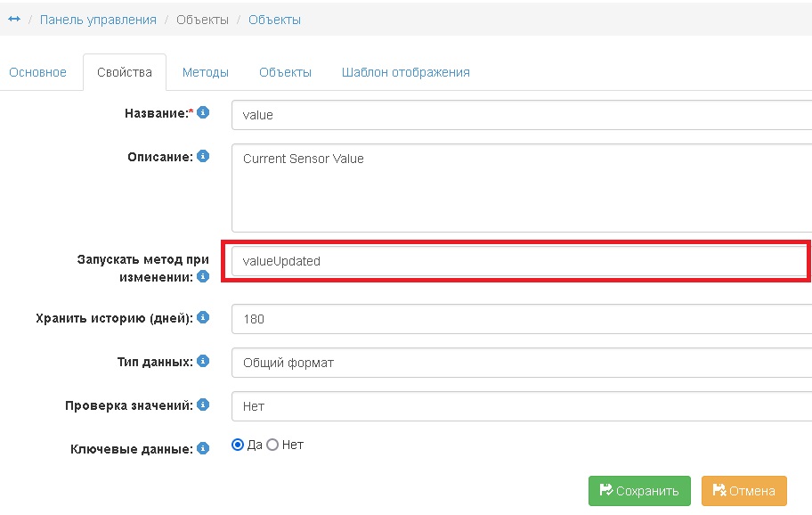Open the Шаблон отображения tab
This screenshot has width=812, height=515.
click(405, 72)
